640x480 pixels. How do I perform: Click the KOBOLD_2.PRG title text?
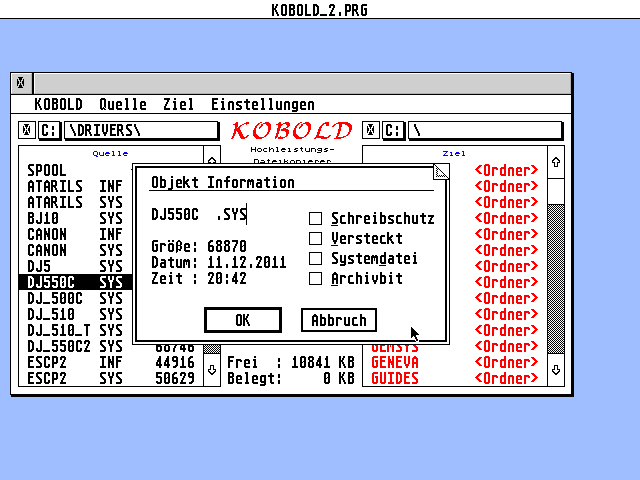tap(320, 10)
